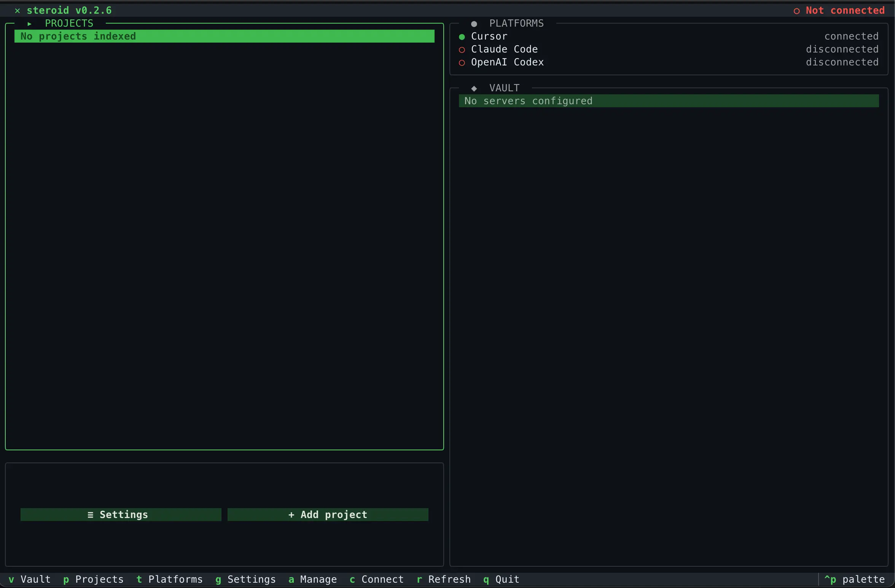Click the steroid v0.2.6 title text
The width and height of the screenshot is (895, 588).
[x=69, y=11]
